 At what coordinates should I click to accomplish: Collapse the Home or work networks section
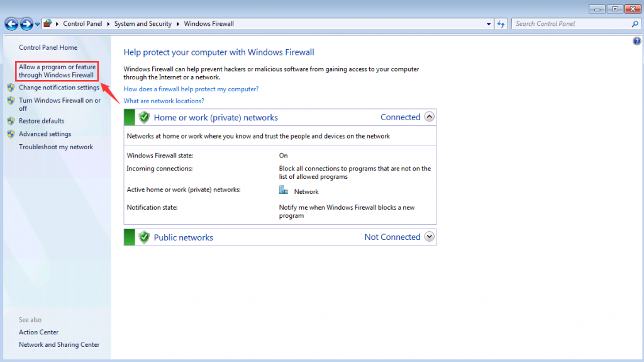[x=429, y=117]
